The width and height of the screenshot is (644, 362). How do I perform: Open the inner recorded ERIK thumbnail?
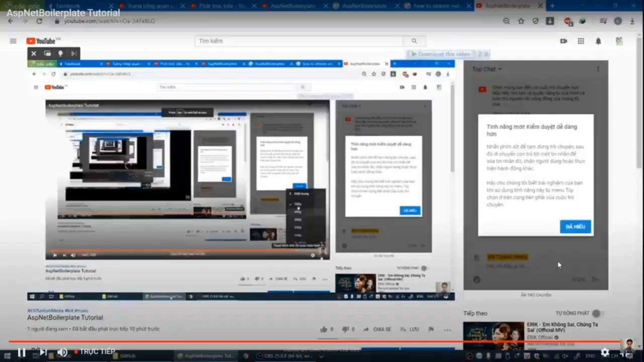(355, 283)
